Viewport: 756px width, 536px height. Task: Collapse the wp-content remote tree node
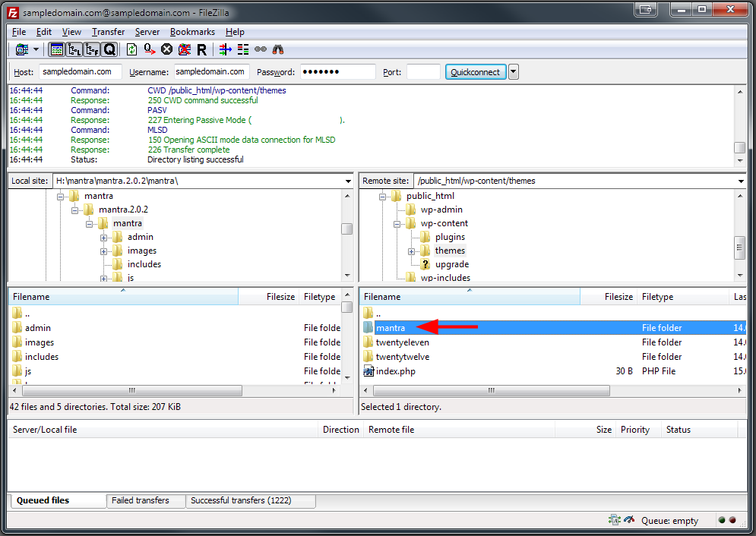click(397, 225)
